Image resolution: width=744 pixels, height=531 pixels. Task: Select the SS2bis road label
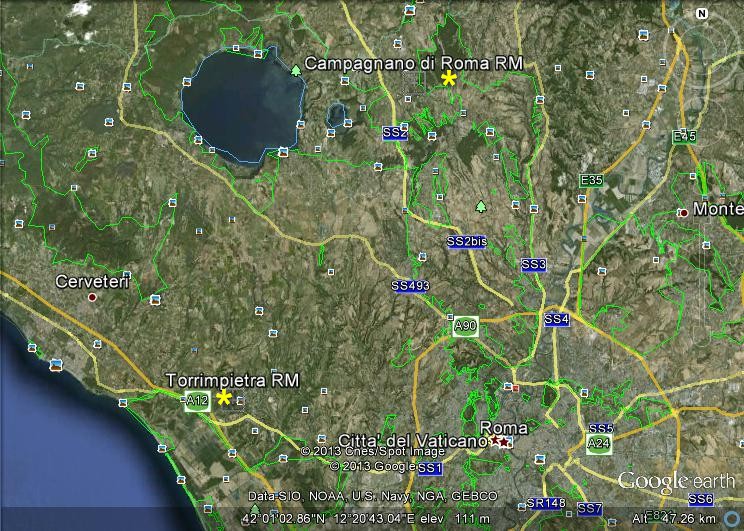pyautogui.click(x=466, y=242)
